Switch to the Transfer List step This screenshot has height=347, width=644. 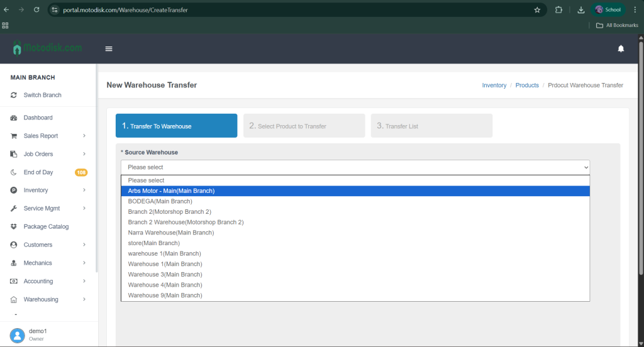pyautogui.click(x=431, y=126)
